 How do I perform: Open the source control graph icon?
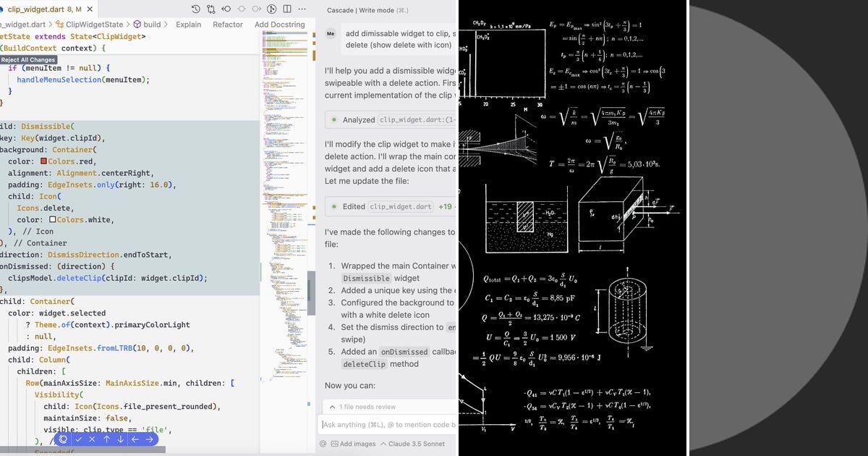211,9
